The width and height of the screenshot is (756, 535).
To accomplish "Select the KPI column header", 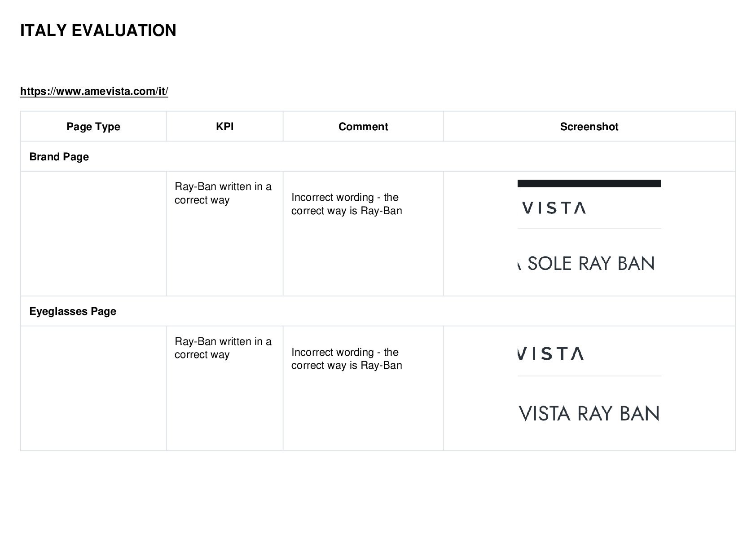I will click(x=225, y=127).
